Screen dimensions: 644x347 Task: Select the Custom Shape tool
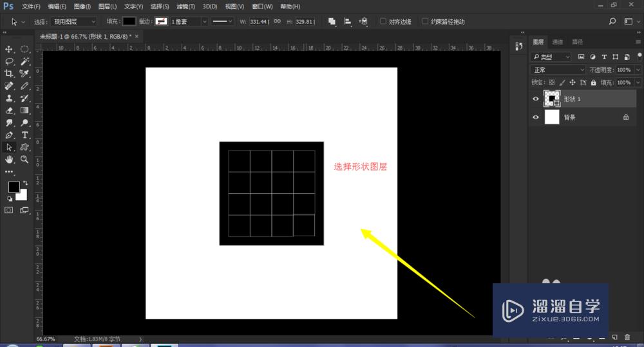[24, 147]
